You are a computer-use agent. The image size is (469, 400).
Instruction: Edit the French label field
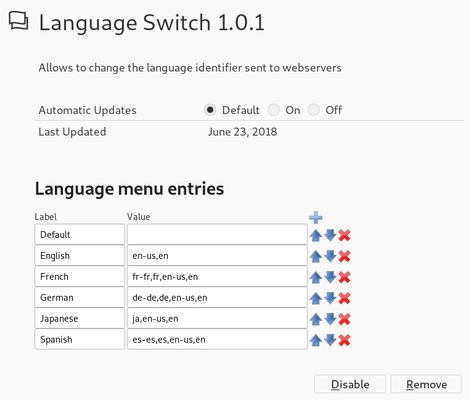[x=79, y=276]
